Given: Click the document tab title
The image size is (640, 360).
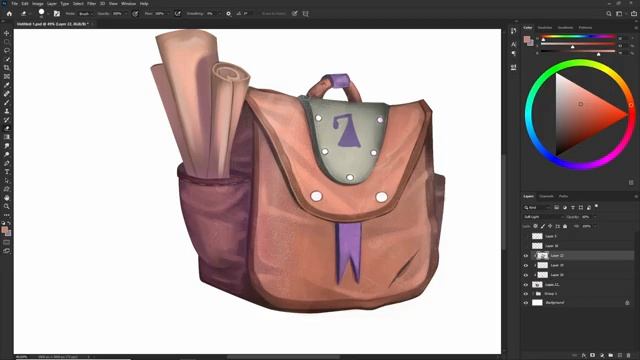Looking at the screenshot, I should [x=52, y=24].
